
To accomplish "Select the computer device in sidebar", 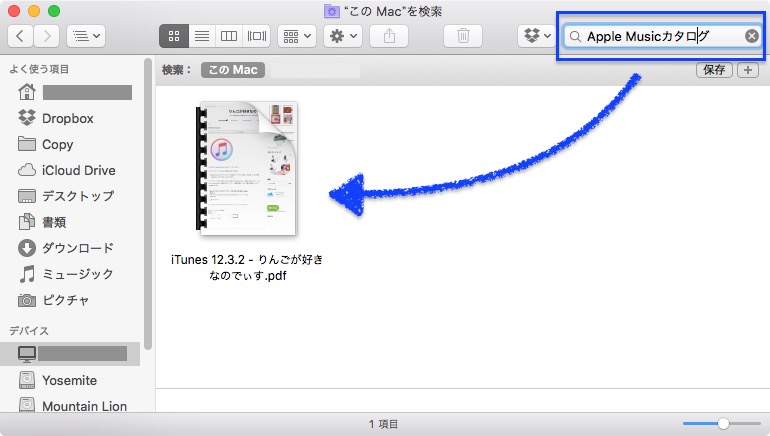I will point(70,354).
